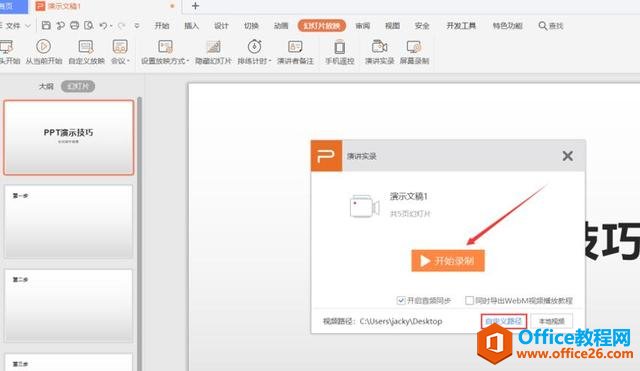Toggle audio sync checkbox (开启音频同步)
The width and height of the screenshot is (640, 371).
(401, 300)
